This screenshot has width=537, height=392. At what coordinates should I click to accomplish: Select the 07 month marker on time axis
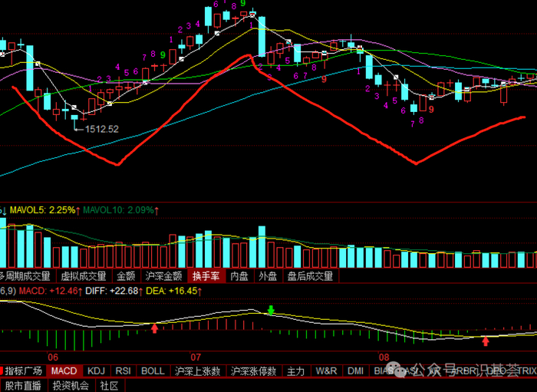pos(196,357)
